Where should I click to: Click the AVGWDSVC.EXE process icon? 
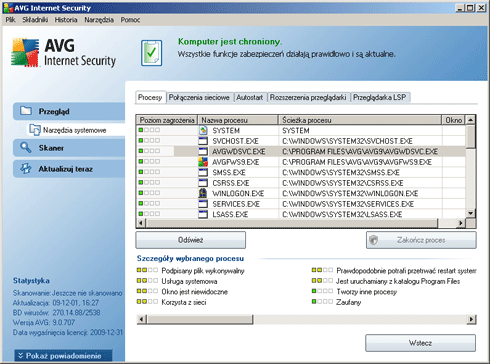tap(203, 151)
